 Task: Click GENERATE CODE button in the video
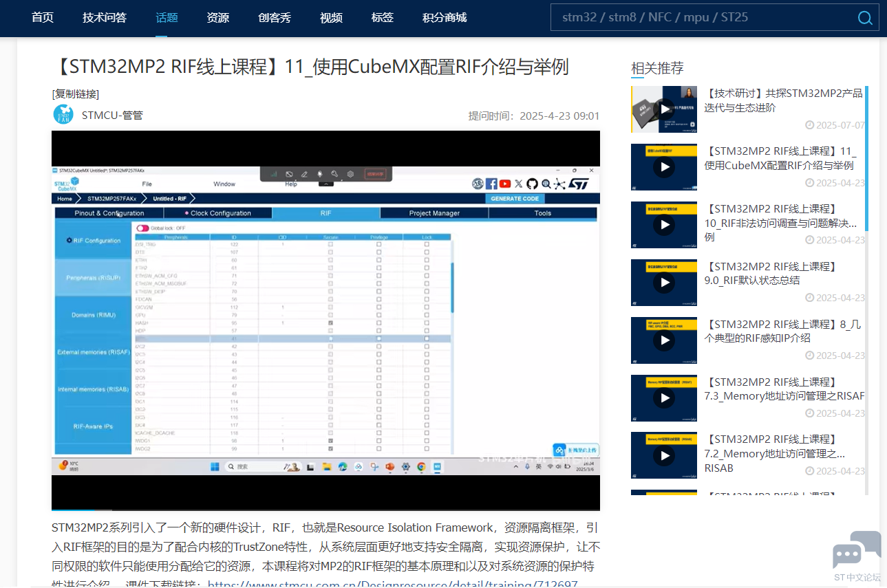click(x=515, y=199)
